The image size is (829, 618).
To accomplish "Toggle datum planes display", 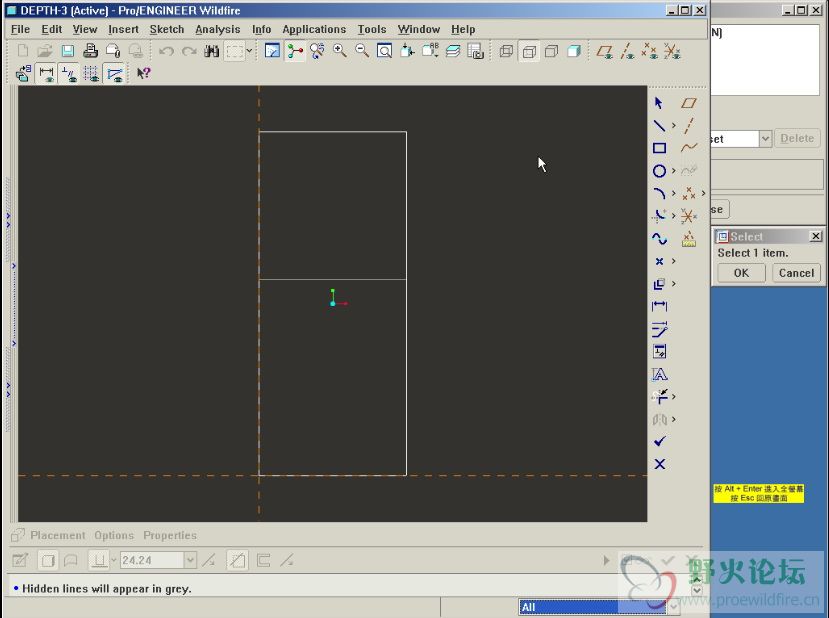I will point(604,51).
